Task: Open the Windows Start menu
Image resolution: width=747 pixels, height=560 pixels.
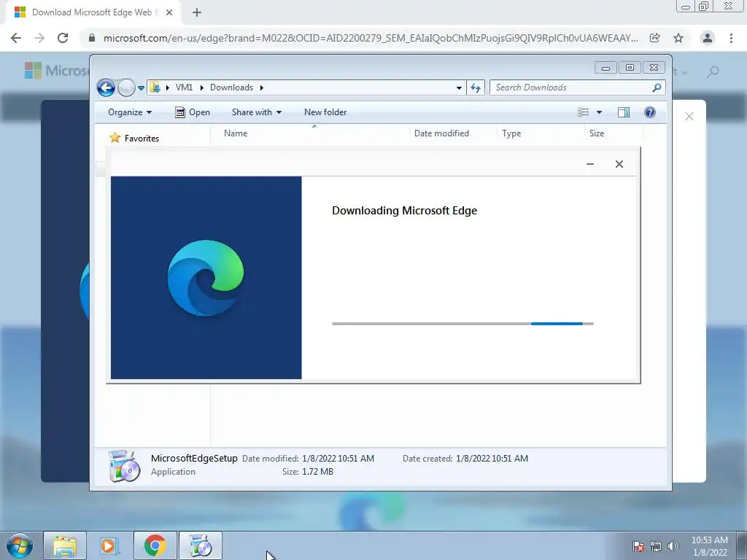Action: (20, 545)
